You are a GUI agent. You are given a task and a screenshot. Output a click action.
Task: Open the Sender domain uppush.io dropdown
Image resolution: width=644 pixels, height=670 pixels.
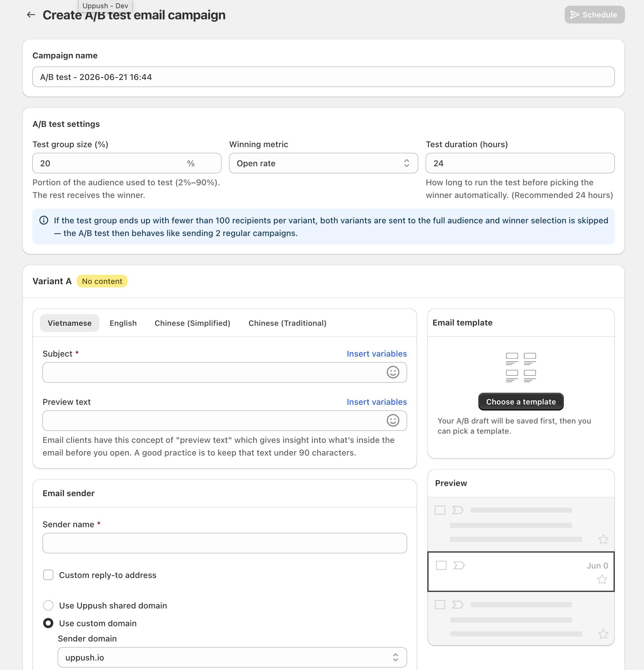pos(232,657)
